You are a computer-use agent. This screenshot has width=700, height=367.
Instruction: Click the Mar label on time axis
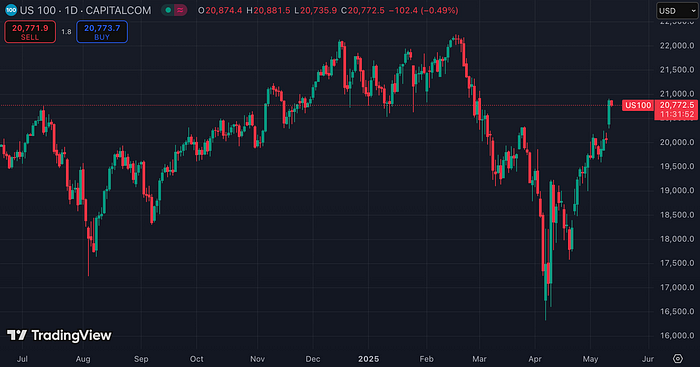[479, 359]
